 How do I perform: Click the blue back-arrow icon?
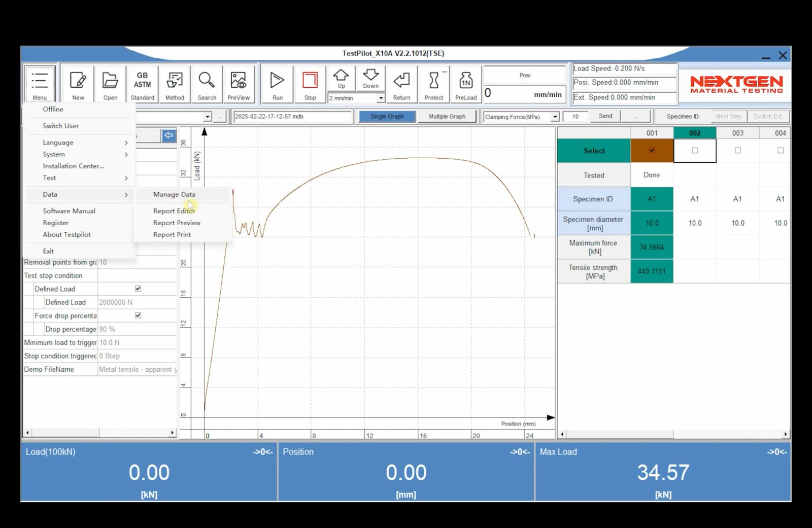coord(169,135)
